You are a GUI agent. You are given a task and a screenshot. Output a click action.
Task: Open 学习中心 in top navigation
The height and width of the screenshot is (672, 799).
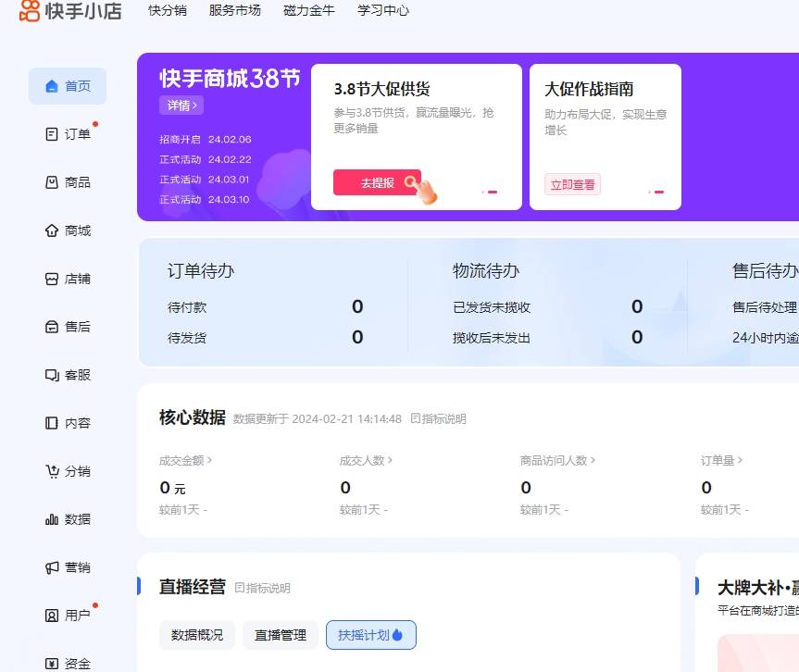[383, 10]
